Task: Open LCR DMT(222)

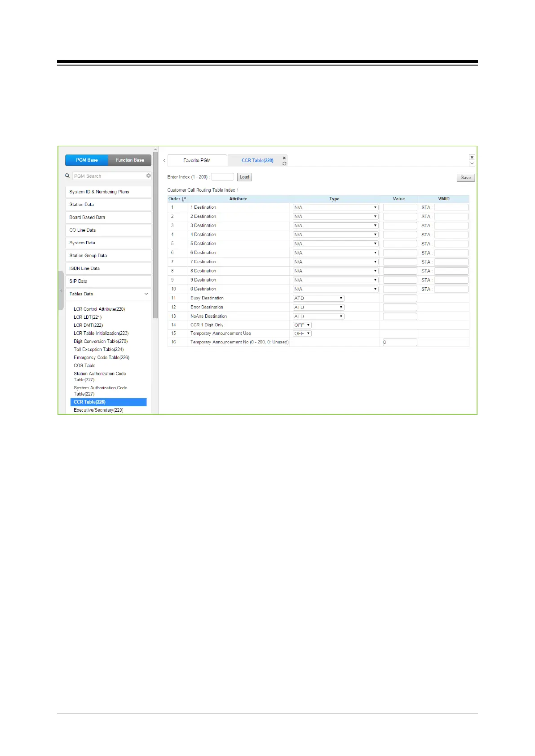Action: (88, 325)
